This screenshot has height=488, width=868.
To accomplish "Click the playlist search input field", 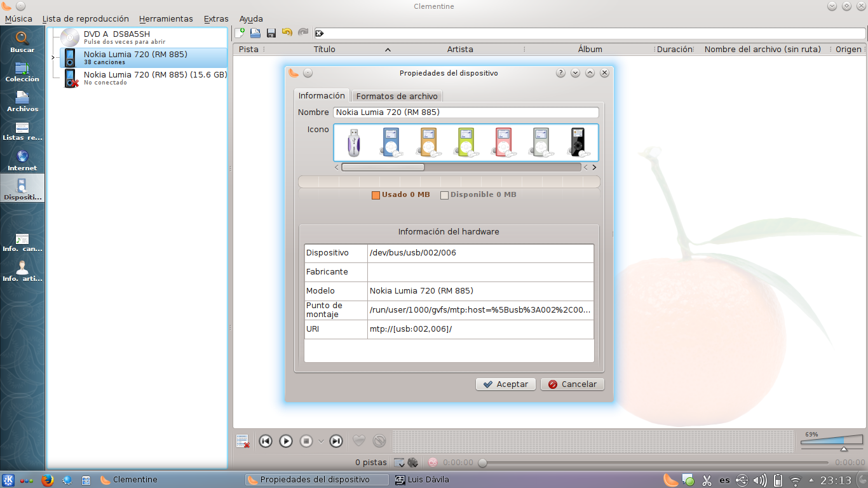I will click(589, 33).
